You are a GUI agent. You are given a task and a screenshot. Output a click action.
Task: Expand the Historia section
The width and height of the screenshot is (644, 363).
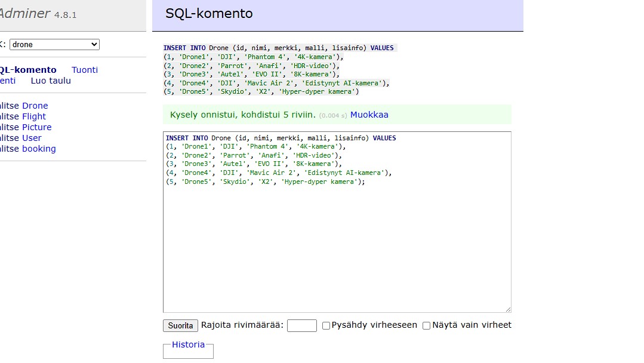pyautogui.click(x=188, y=344)
